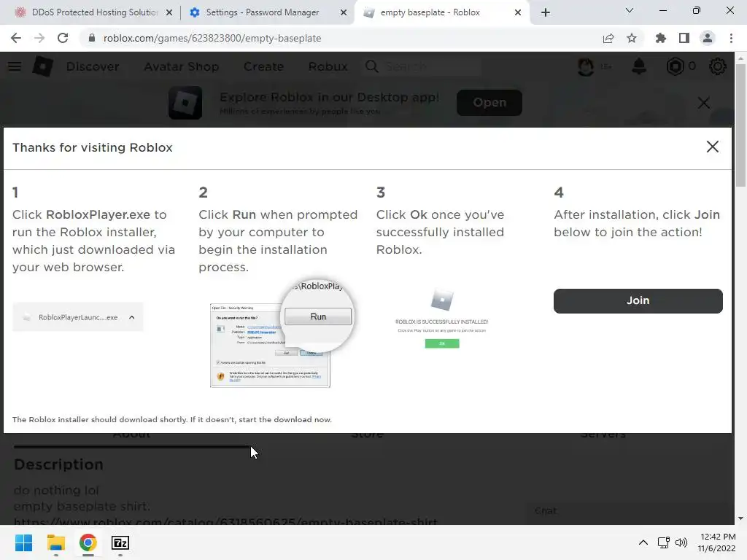Image resolution: width=747 pixels, height=560 pixels.
Task: Expand the RobloxPlayerLauncher download chevron
Action: pyautogui.click(x=132, y=317)
